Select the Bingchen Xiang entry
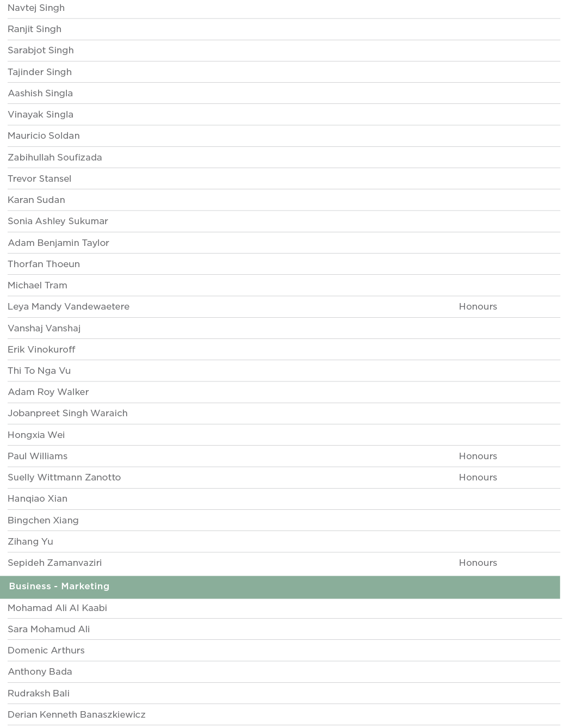This screenshot has height=728, width=564. (x=43, y=520)
